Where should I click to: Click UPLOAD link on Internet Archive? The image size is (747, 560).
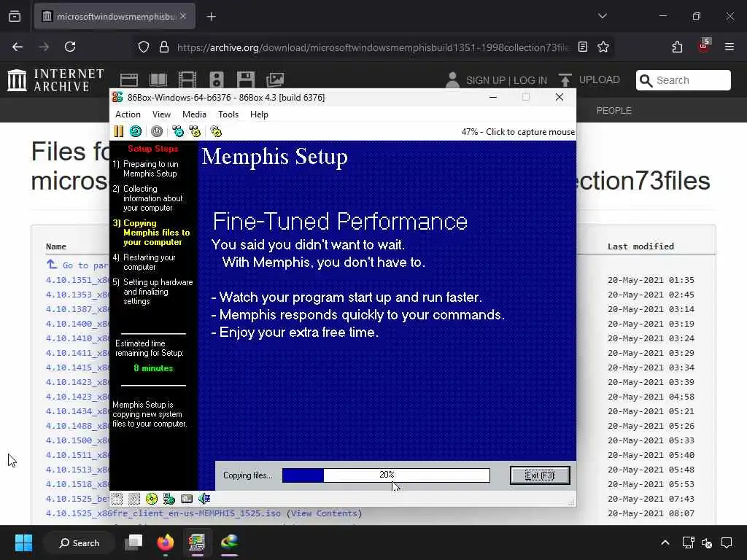[x=600, y=79]
